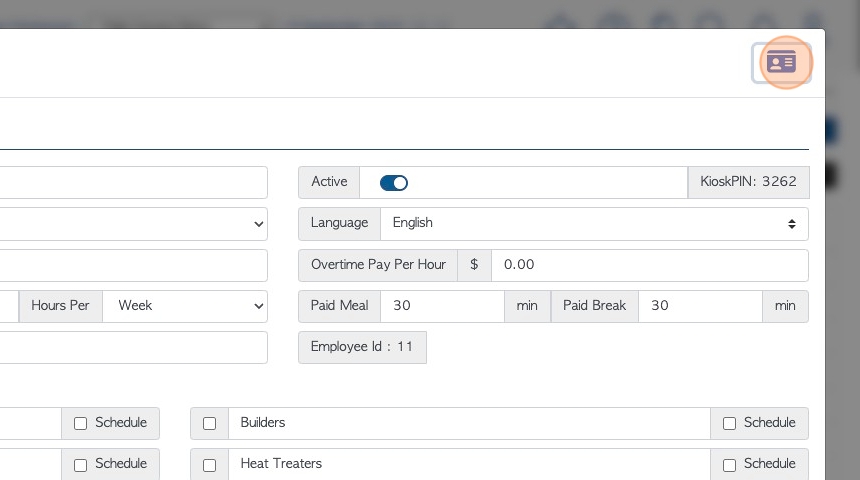Screen dimensions: 860x480
Task: Toggle the Active switch off
Action: click(393, 183)
